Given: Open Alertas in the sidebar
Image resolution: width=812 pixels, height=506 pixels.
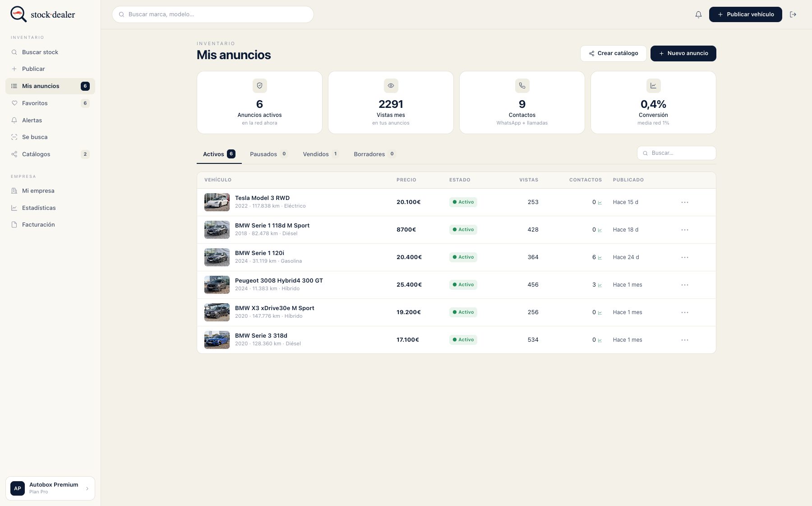Looking at the screenshot, I should click(50, 120).
